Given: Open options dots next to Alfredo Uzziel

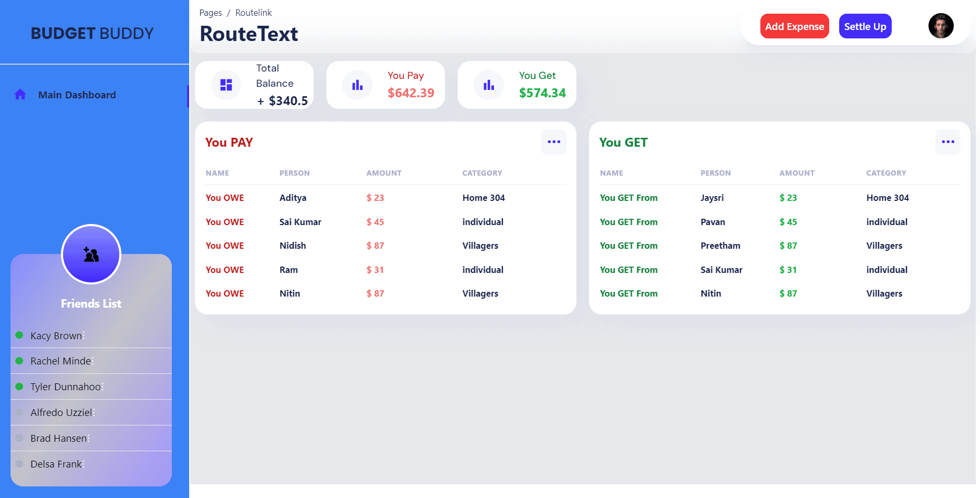Looking at the screenshot, I should pyautogui.click(x=94, y=412).
